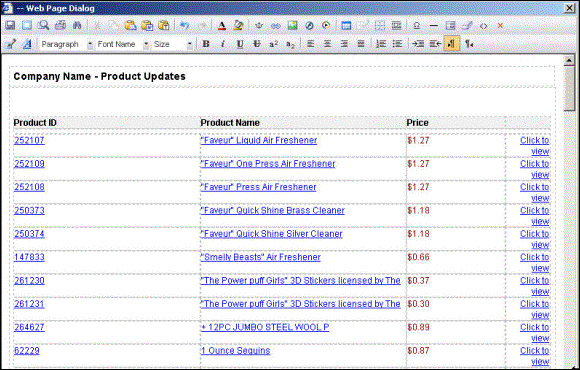
Task: Click the clean formatting brush icon
Action: 467,26
